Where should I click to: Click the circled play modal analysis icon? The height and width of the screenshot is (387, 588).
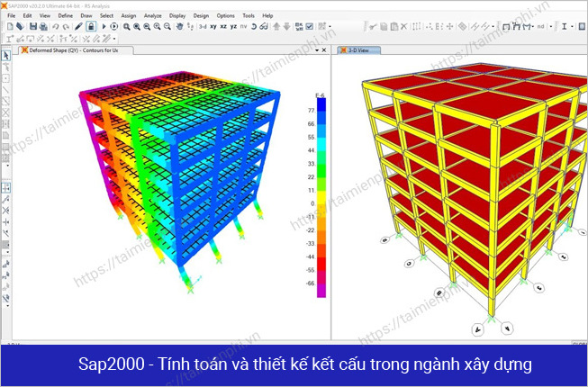pos(114,26)
